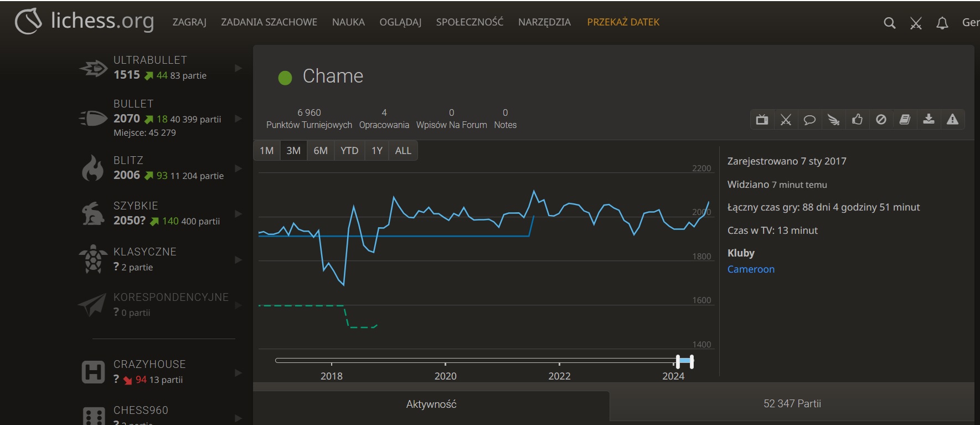
Task: Switch to the 52 347 Partii tab
Action: 792,404
